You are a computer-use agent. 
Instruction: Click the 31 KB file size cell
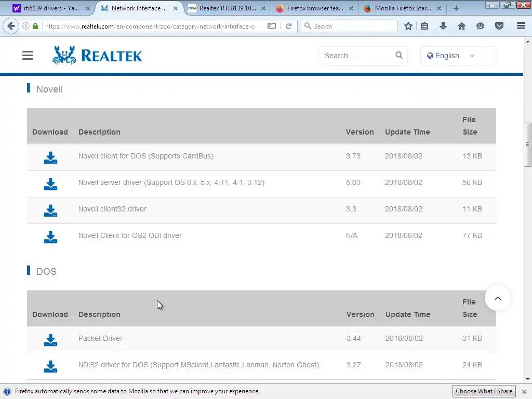tap(472, 338)
